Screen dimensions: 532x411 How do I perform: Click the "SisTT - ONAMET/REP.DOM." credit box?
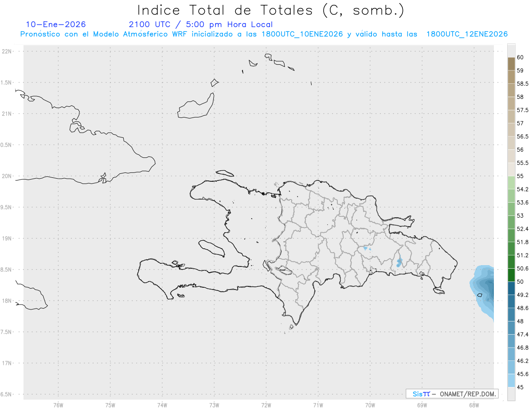[452, 394]
